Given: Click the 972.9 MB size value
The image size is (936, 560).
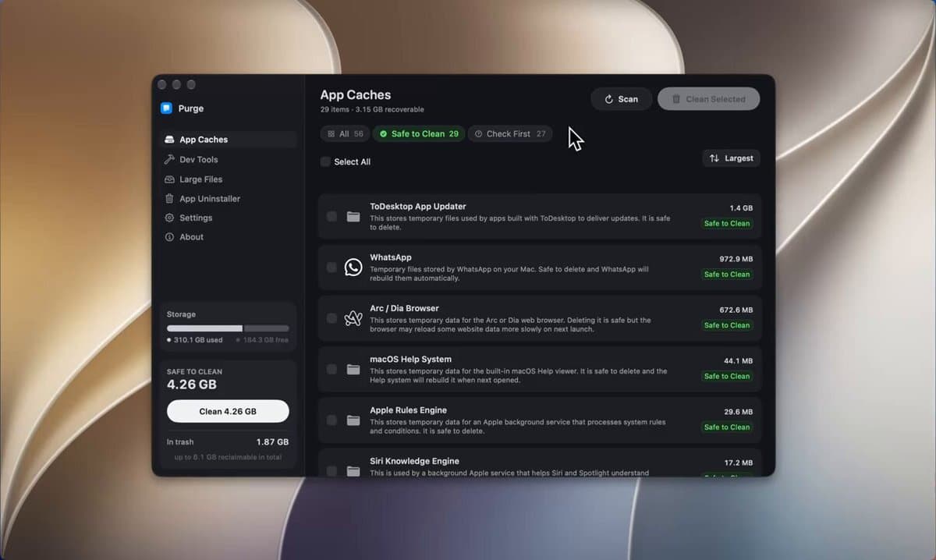Looking at the screenshot, I should point(736,259).
